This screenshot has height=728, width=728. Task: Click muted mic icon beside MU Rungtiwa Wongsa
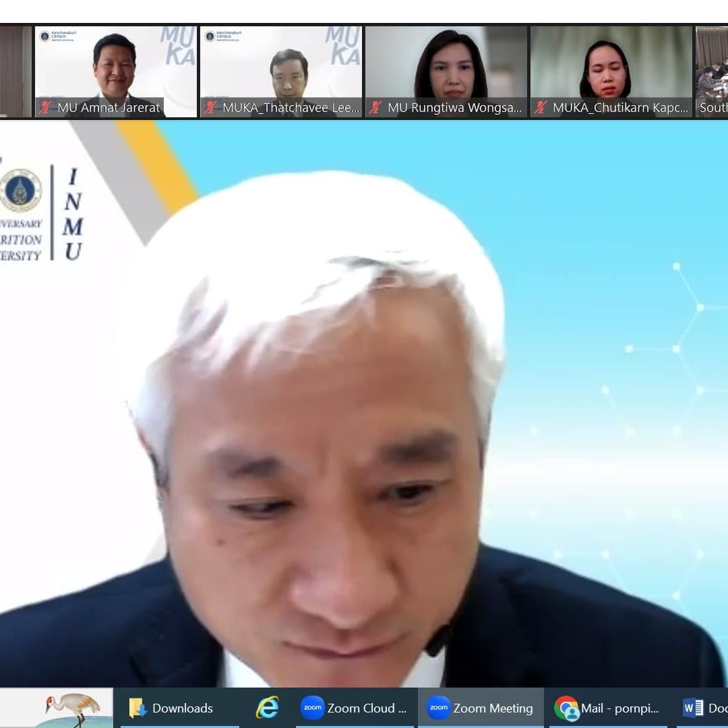click(376, 108)
